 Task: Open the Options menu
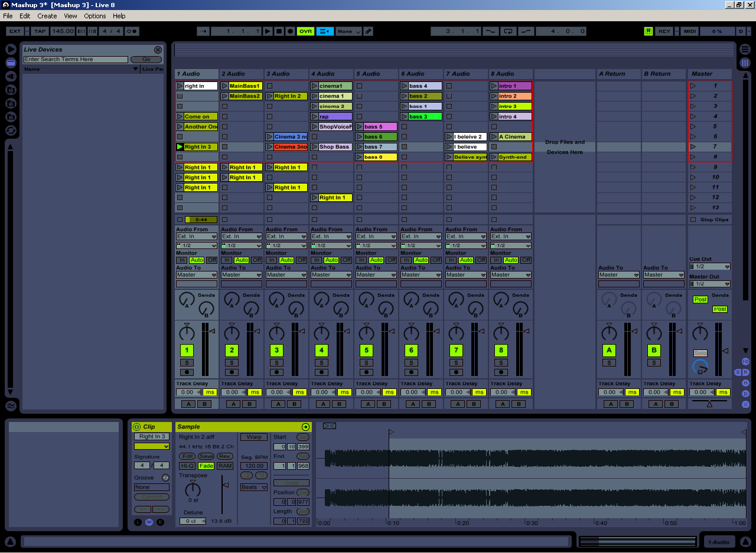(95, 16)
